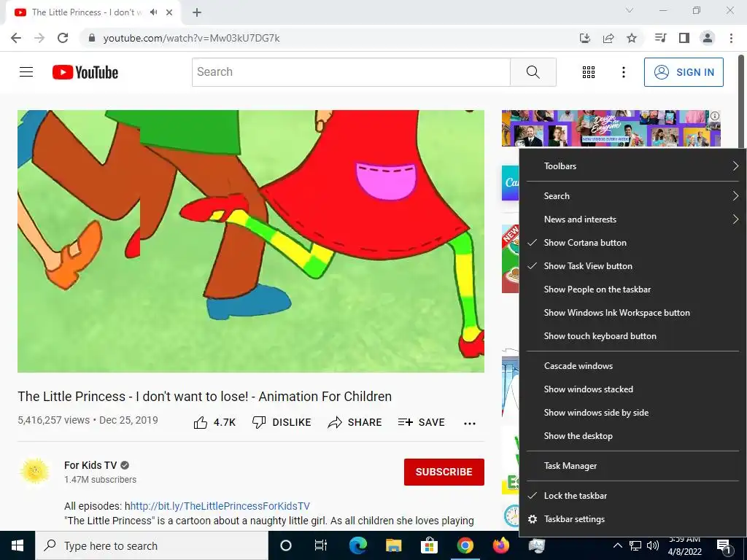Open the media control icon in Chrome toolbar
Screen dimensions: 747x560
click(x=660, y=38)
